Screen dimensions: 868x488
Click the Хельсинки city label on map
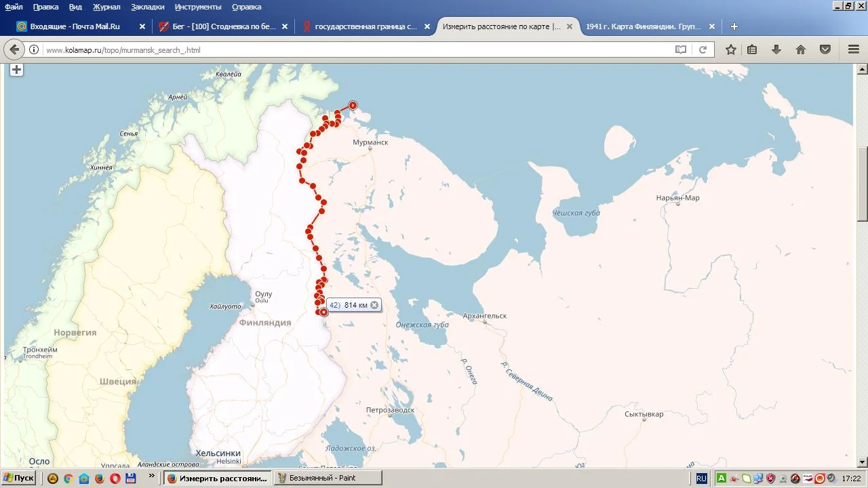(x=218, y=453)
